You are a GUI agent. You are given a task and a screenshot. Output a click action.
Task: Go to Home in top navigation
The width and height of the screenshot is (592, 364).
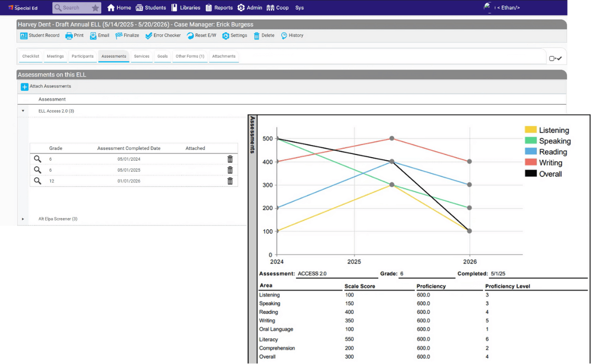(x=119, y=8)
